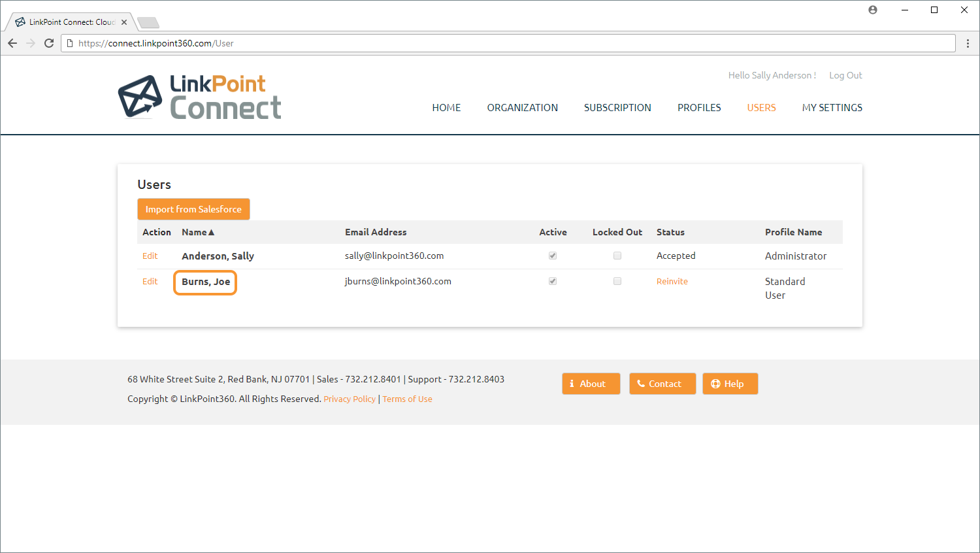Click the browser forward arrow
The image size is (980, 553).
click(x=31, y=43)
